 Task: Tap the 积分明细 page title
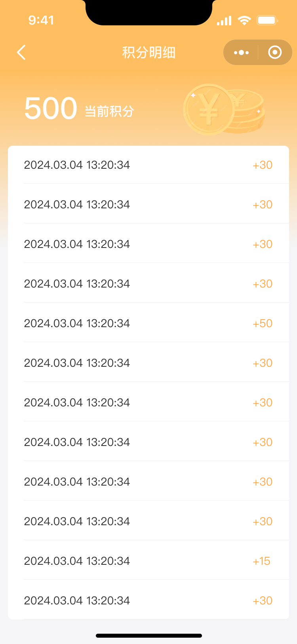(148, 52)
